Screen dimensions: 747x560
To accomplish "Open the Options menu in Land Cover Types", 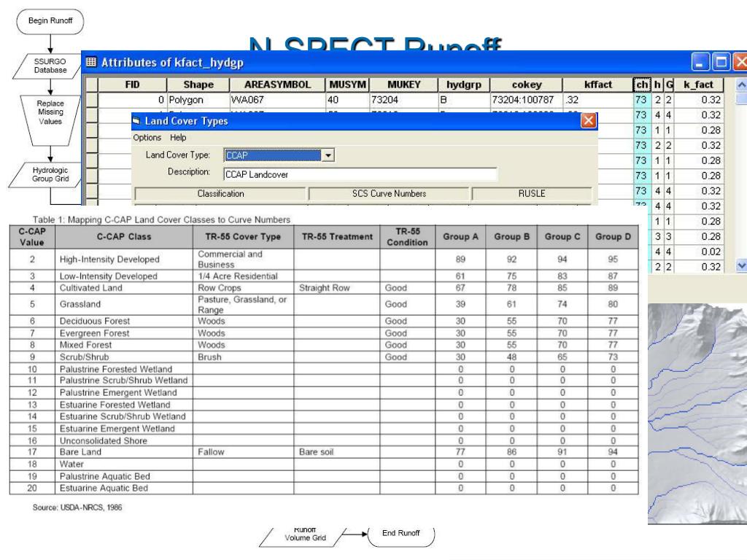I will coord(147,138).
